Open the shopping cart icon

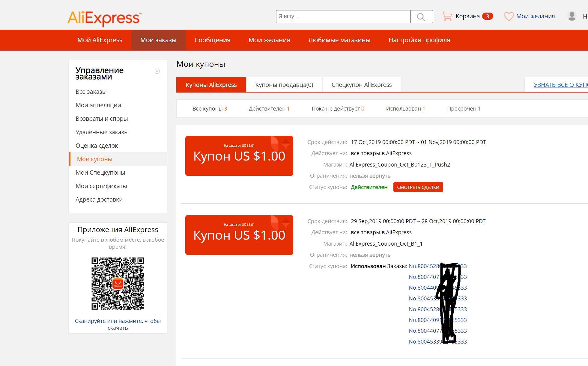click(x=447, y=16)
